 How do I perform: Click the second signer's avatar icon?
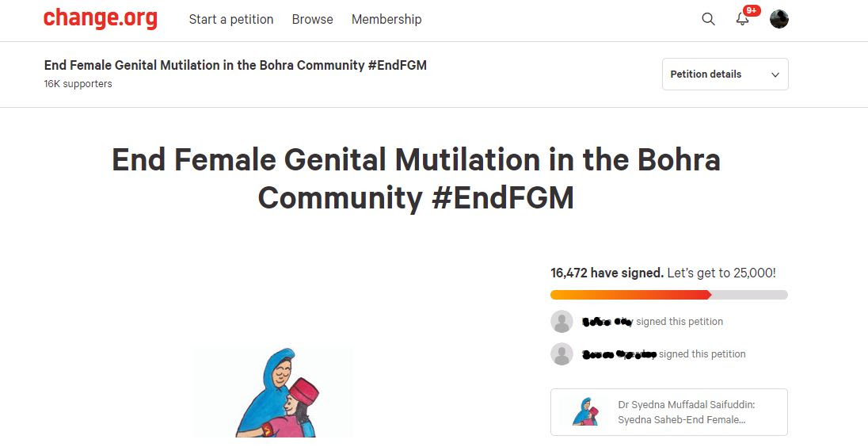click(x=562, y=354)
